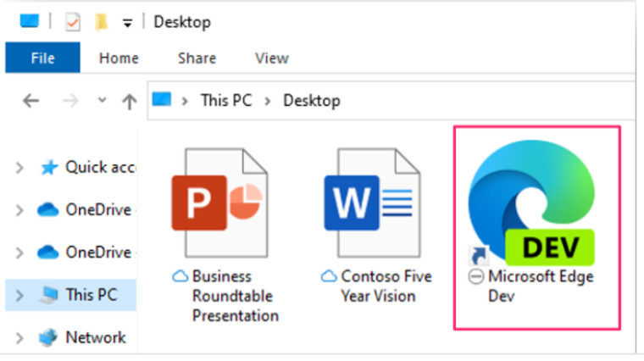644x361 pixels.
Task: Select This PC in the address breadcrumb
Action: pyautogui.click(x=226, y=100)
